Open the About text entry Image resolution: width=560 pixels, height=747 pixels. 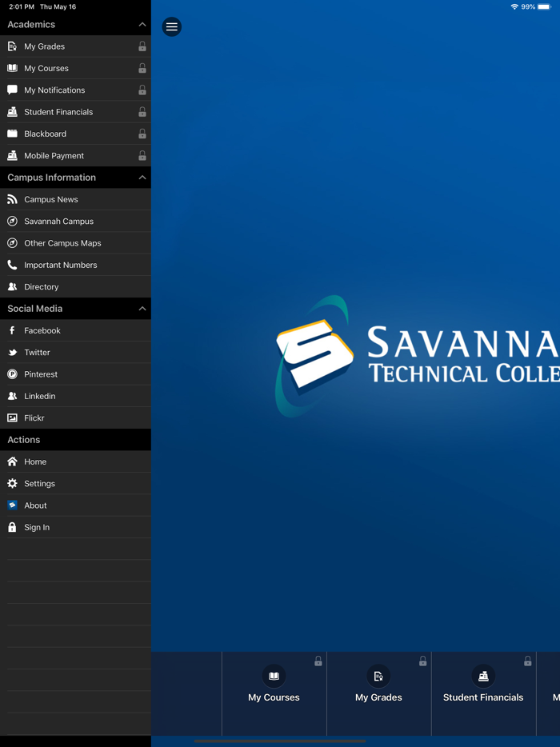[35, 505]
